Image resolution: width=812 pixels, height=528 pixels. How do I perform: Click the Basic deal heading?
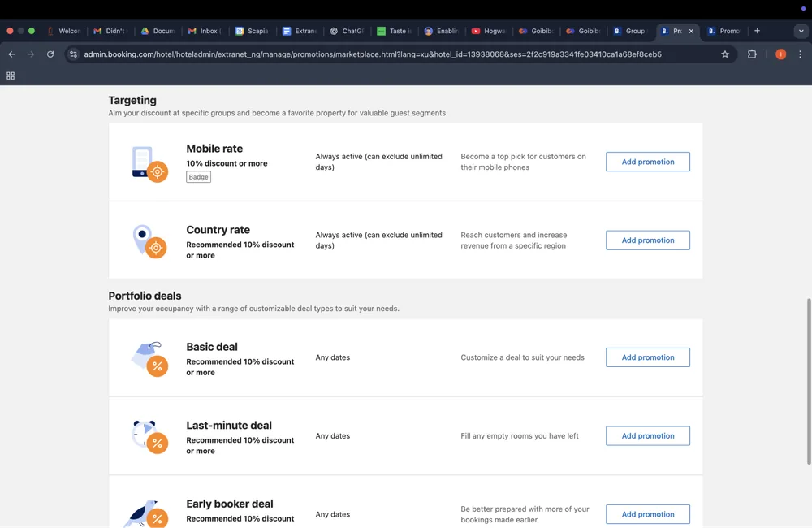click(212, 347)
